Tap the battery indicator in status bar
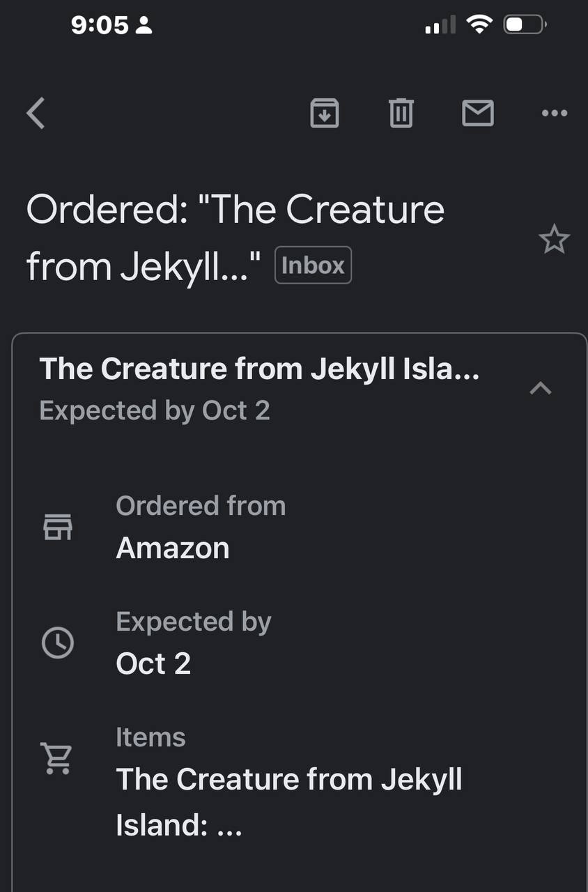The height and width of the screenshot is (892, 588). point(525,26)
